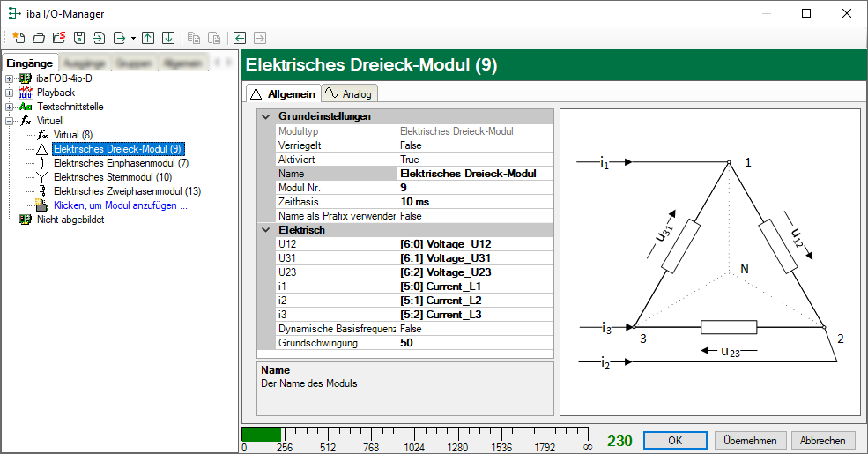Screen dimensions: 868x454
Task: Select the Eingänge tab
Action: tap(30, 63)
